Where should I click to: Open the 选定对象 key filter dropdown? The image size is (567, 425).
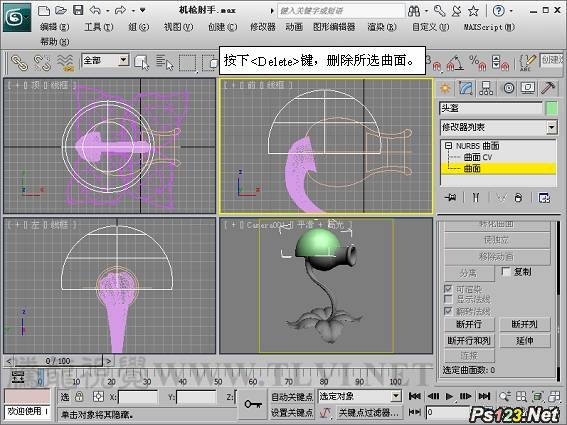point(360,396)
